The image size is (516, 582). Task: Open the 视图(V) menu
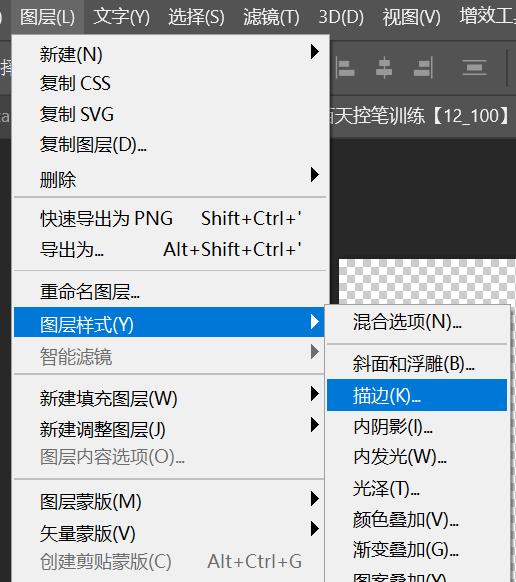[411, 17]
